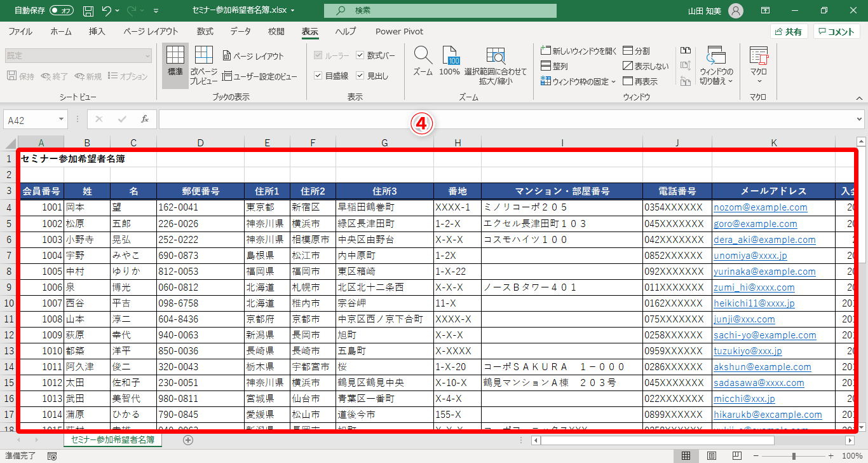Select the cell containing 早稲田鶴巻町
Viewport: 868px width, 463px height.
384,207
